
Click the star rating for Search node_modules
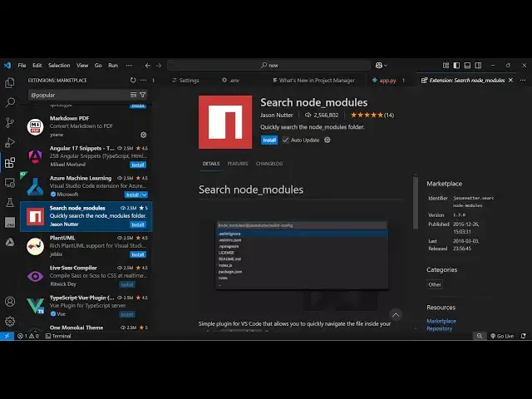372,115
